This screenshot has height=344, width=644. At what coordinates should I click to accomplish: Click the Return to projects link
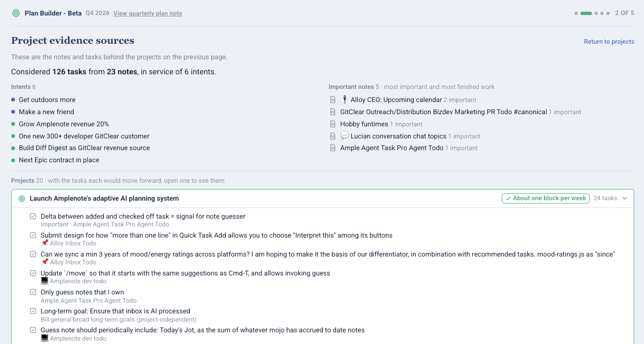pos(609,42)
